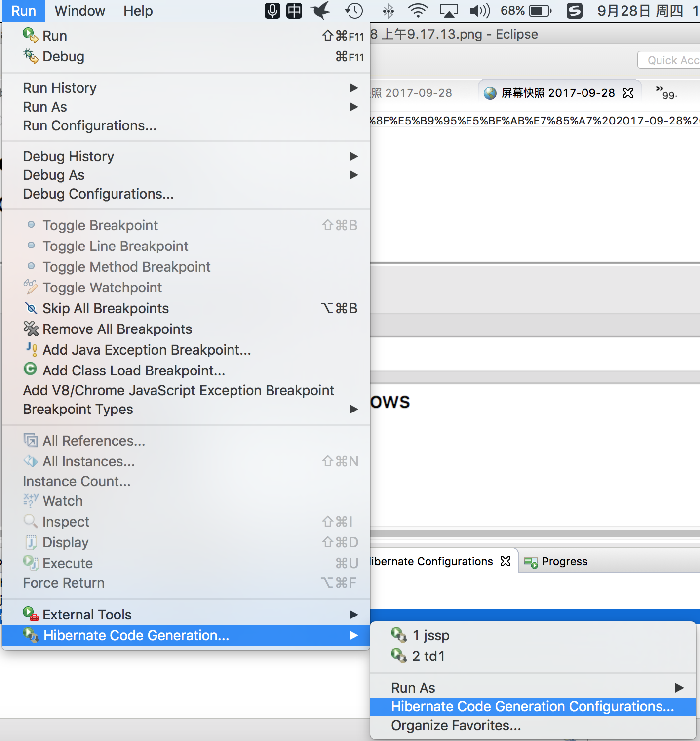
Task: Click the Remove All Breakpoints icon
Action: tap(31, 329)
